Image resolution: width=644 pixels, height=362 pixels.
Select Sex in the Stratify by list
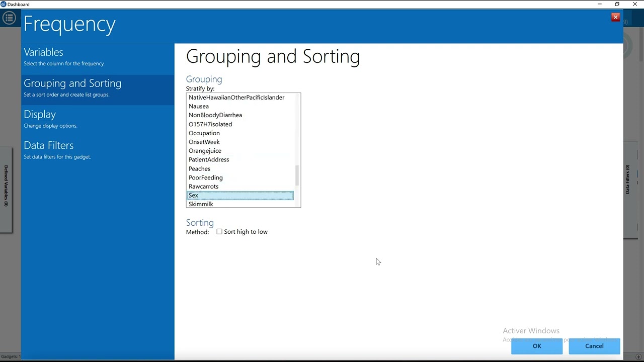(x=240, y=195)
